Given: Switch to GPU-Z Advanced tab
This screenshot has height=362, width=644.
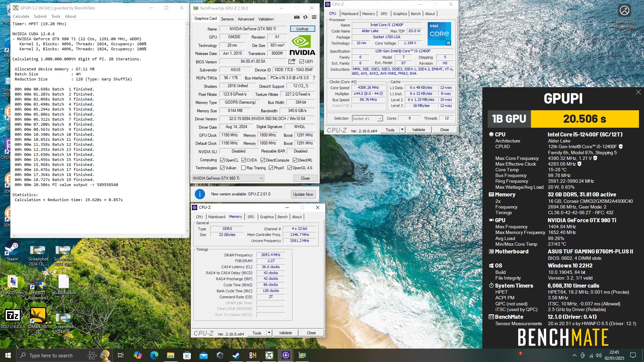Looking at the screenshot, I should [x=246, y=19].
